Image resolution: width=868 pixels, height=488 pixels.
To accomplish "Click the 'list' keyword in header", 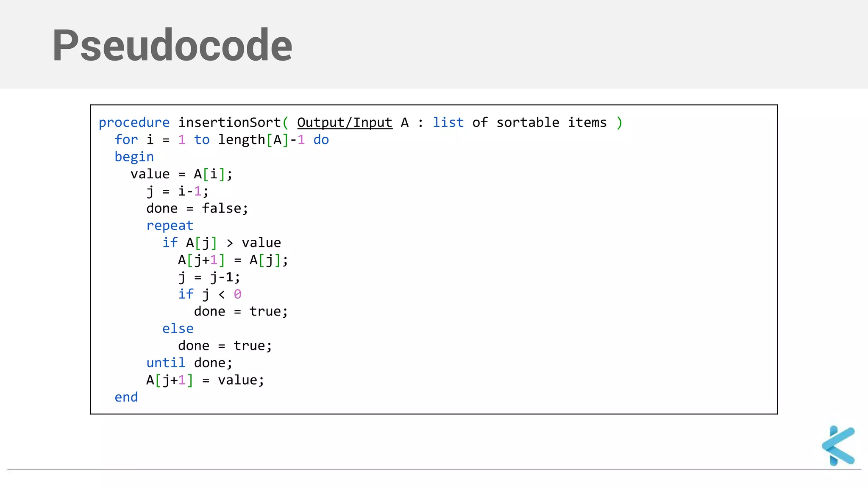I will click(x=448, y=122).
